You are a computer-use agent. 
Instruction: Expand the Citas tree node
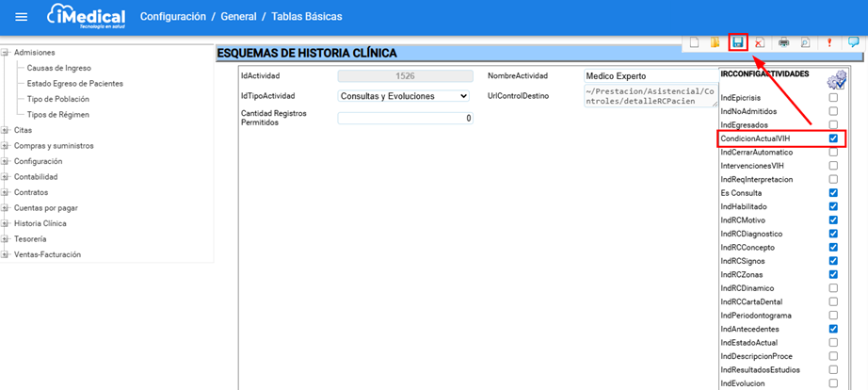(7, 131)
